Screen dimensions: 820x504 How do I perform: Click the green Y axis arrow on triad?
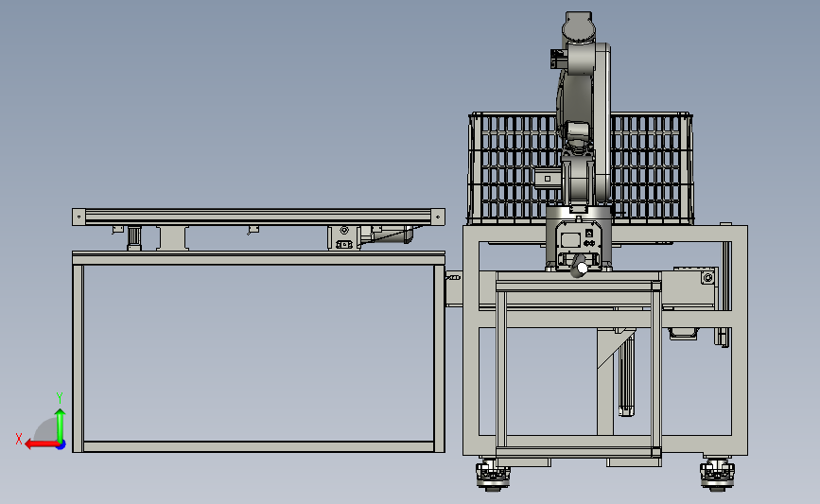(61, 426)
